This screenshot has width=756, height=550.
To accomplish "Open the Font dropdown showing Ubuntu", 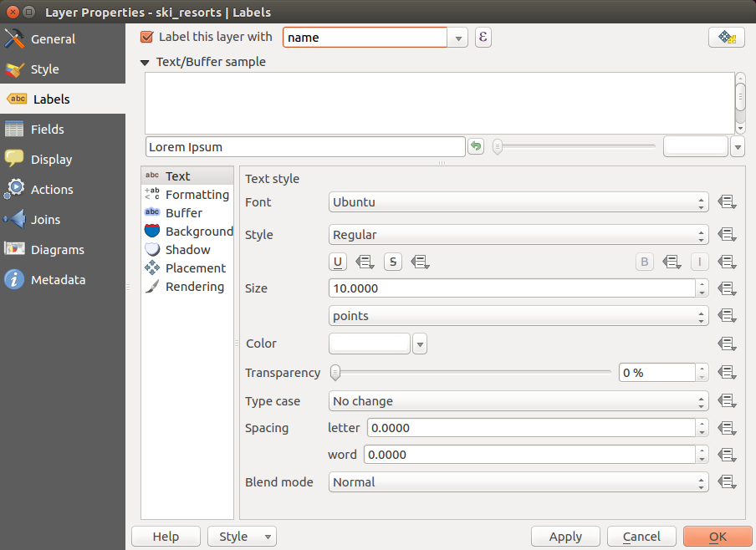I will pyautogui.click(x=518, y=202).
